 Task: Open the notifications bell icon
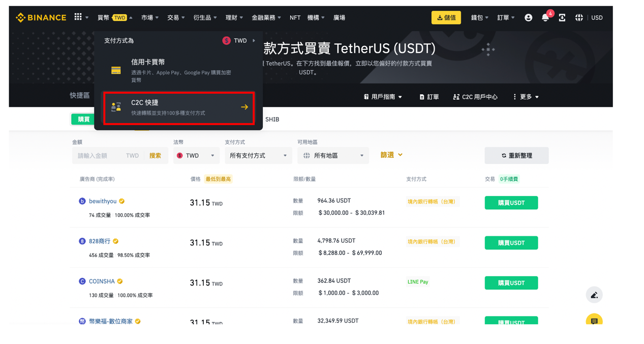click(545, 18)
